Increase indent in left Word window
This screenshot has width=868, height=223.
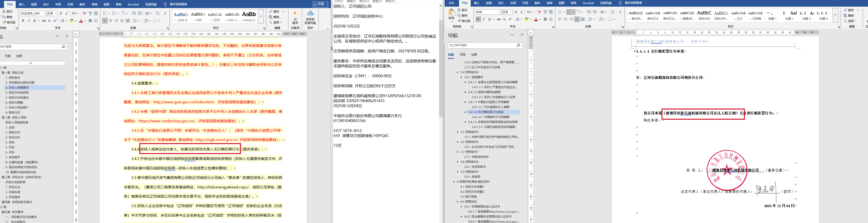140,14
